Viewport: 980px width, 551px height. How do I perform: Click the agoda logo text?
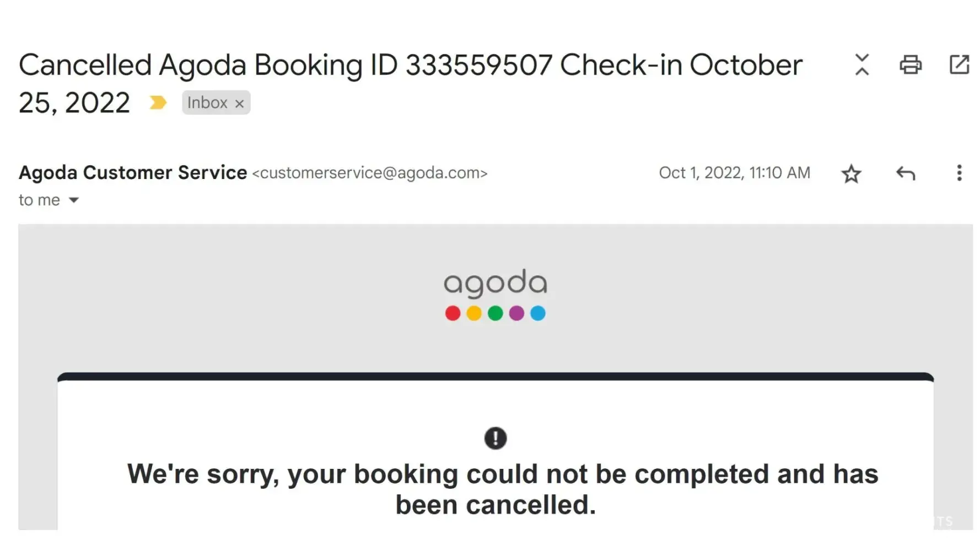coord(495,283)
